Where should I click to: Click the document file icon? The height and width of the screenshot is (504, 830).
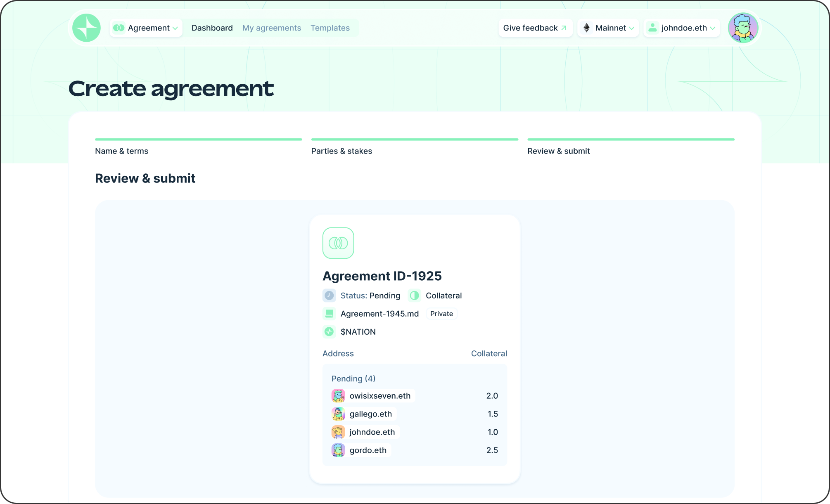click(x=329, y=314)
